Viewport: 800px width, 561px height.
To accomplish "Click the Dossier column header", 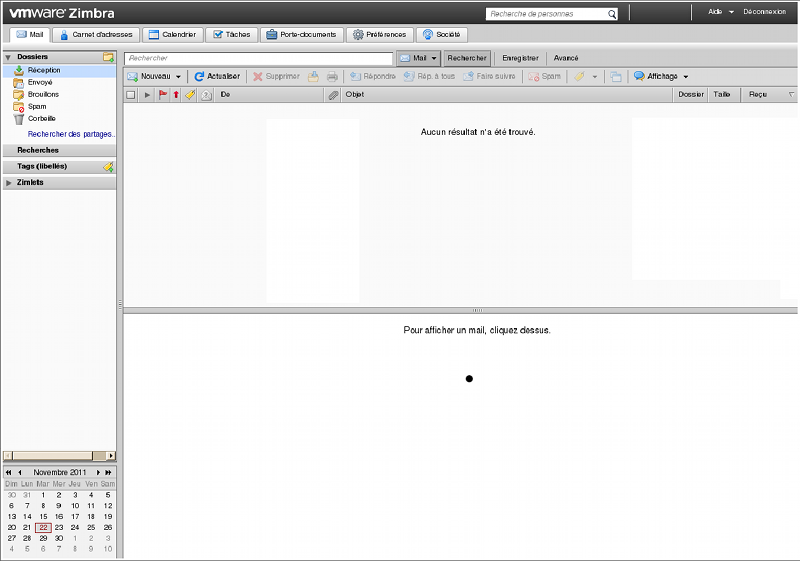I will (x=691, y=95).
